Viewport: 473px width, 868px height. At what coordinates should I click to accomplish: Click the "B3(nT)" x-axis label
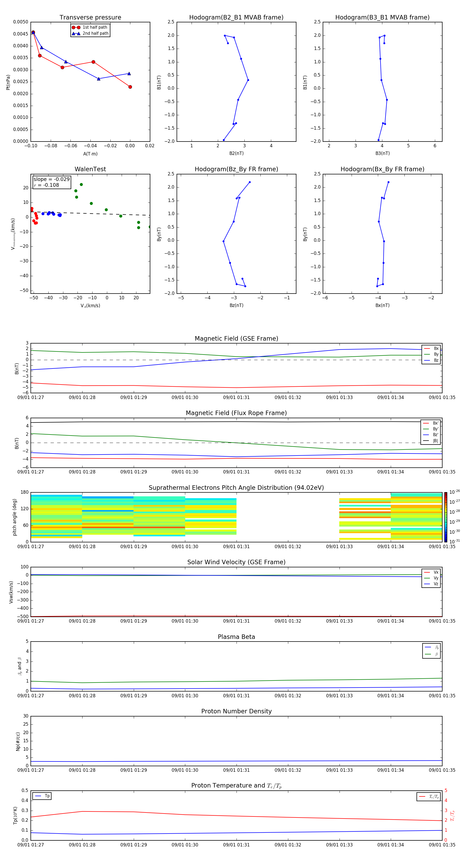coord(382,154)
